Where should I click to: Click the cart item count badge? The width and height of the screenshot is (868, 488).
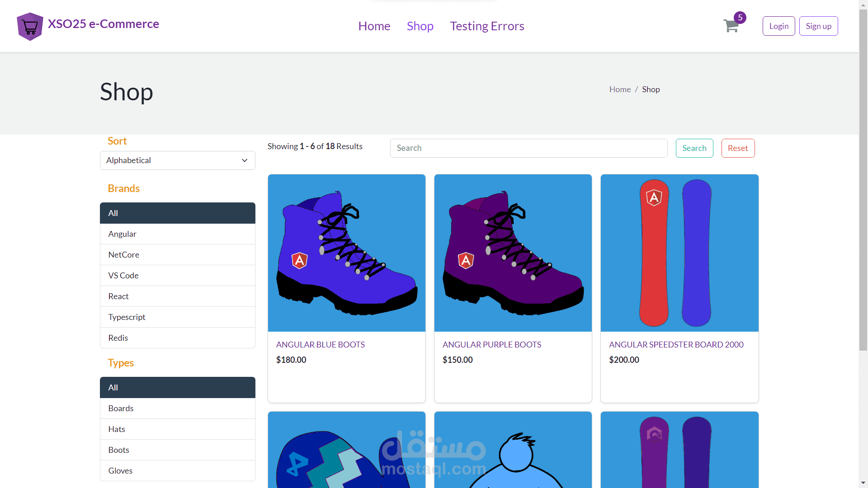(x=740, y=18)
